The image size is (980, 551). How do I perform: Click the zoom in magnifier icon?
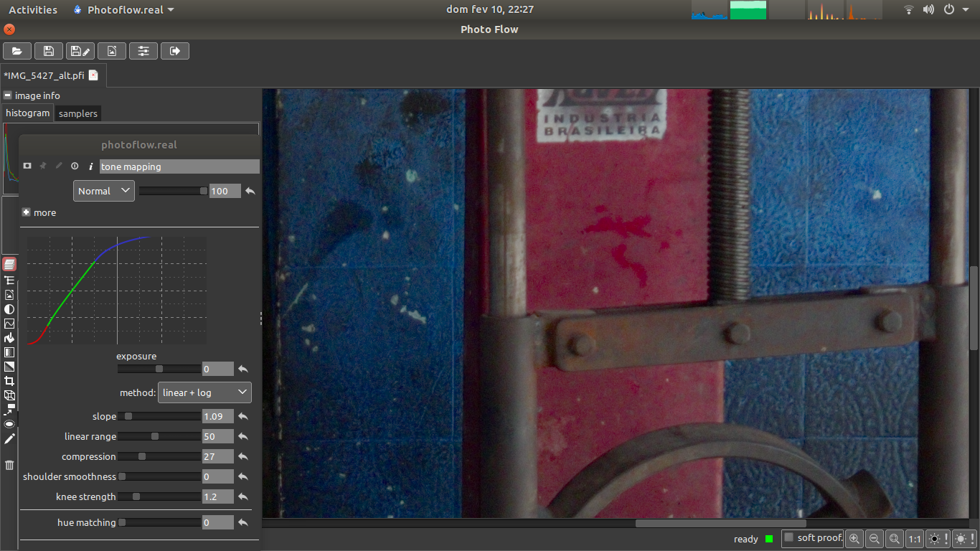pos(854,539)
